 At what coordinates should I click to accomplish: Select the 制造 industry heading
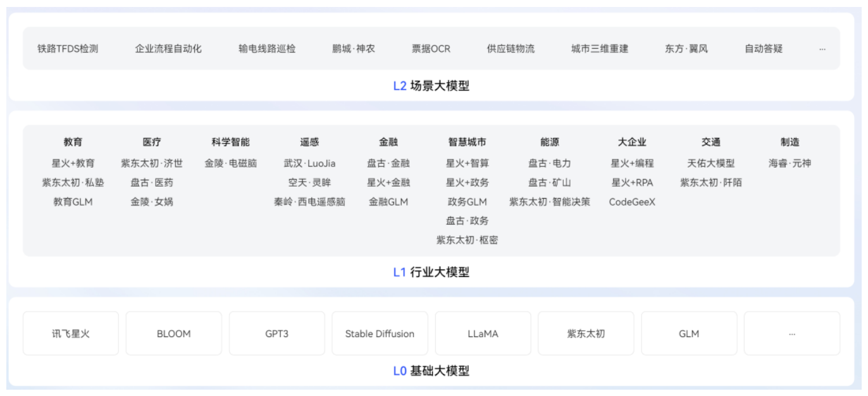coord(790,142)
